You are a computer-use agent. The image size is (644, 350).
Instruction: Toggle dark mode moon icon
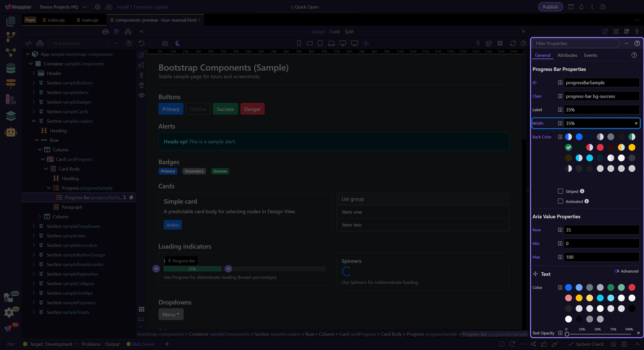178,43
